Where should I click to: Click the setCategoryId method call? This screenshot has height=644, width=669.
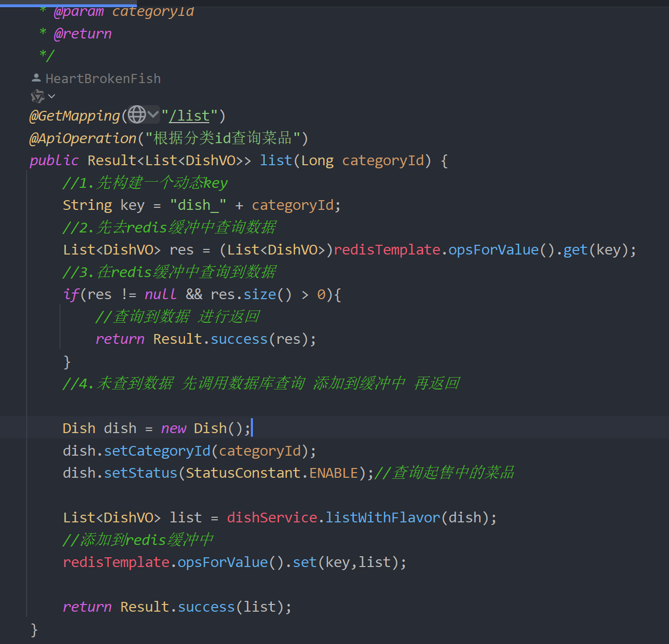pyautogui.click(x=157, y=451)
